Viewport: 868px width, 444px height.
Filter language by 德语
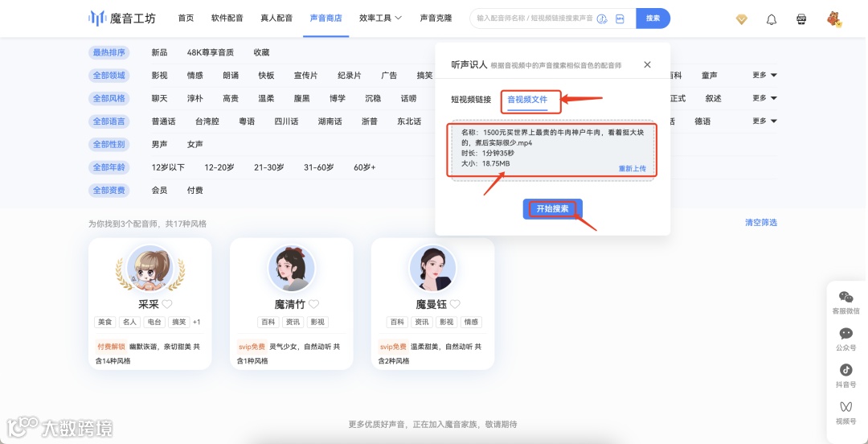tap(702, 121)
